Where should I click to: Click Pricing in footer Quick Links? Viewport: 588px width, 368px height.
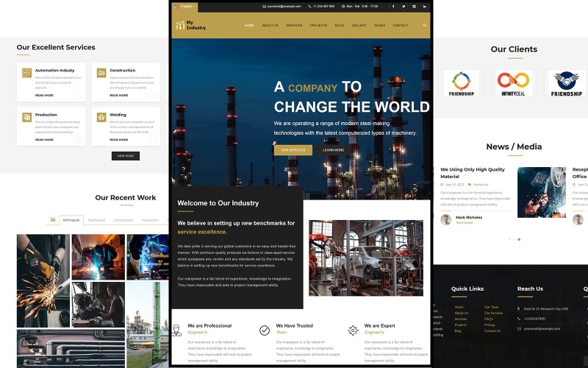coord(490,325)
